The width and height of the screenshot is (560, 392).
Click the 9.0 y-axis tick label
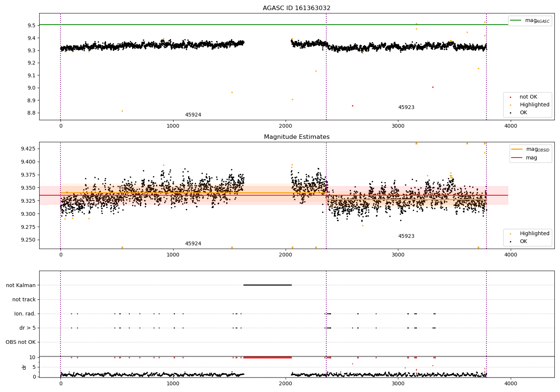pos(31,88)
